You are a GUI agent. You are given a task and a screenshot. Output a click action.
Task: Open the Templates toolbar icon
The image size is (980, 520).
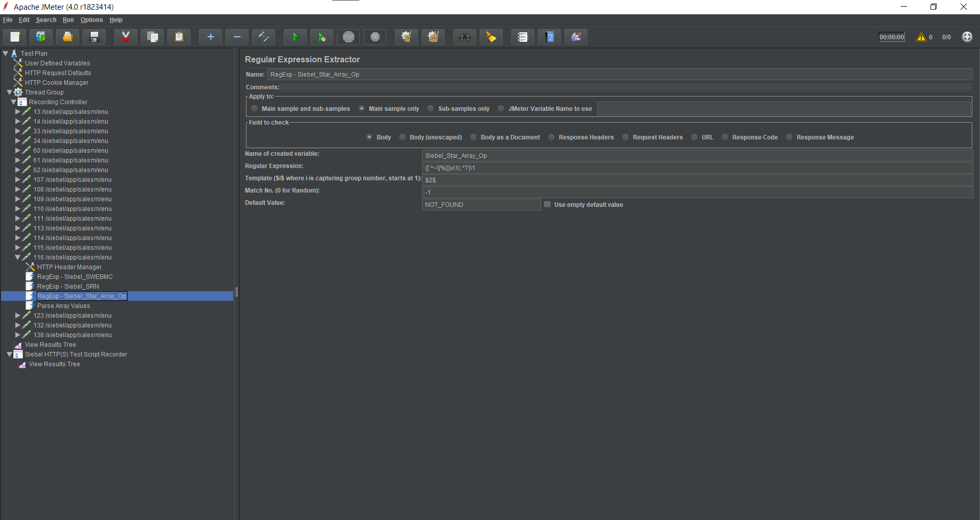click(x=41, y=37)
